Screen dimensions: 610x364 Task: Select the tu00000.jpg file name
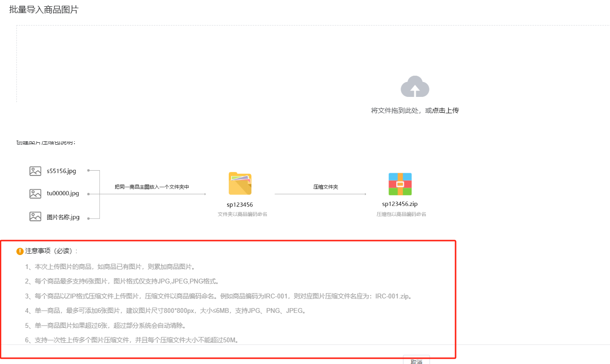(x=63, y=194)
